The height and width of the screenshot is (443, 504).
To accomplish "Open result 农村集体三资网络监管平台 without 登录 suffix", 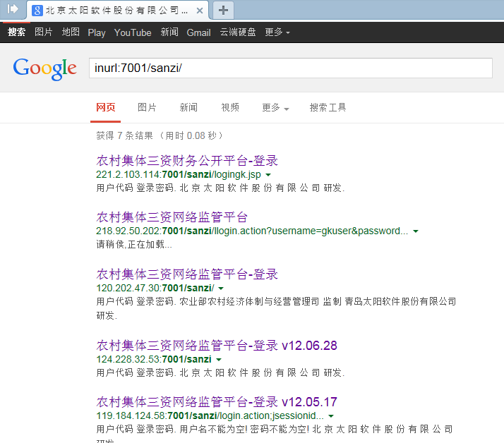I will coord(172,217).
